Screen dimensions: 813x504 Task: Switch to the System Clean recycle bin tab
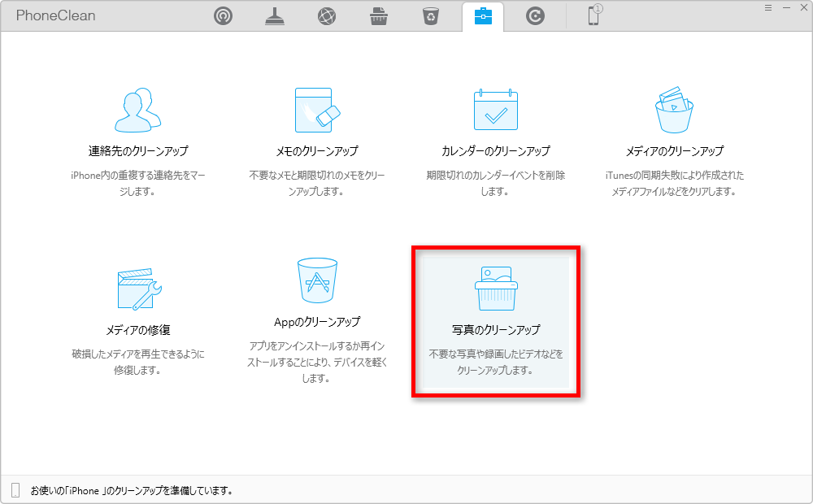pyautogui.click(x=431, y=16)
